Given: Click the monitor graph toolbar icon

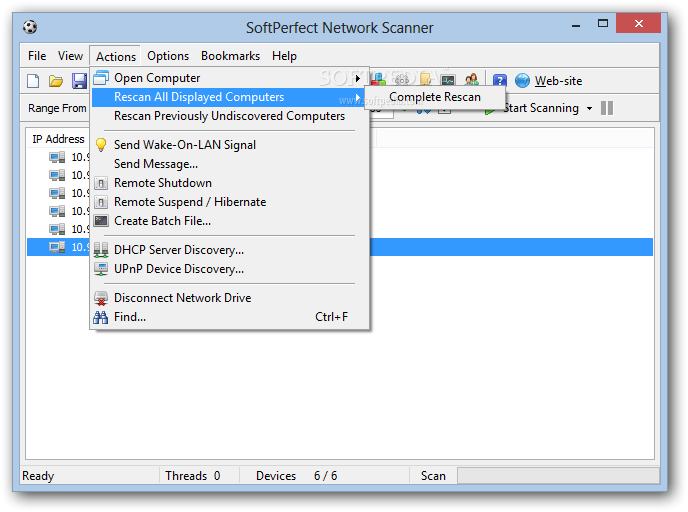Looking at the screenshot, I should point(448,80).
